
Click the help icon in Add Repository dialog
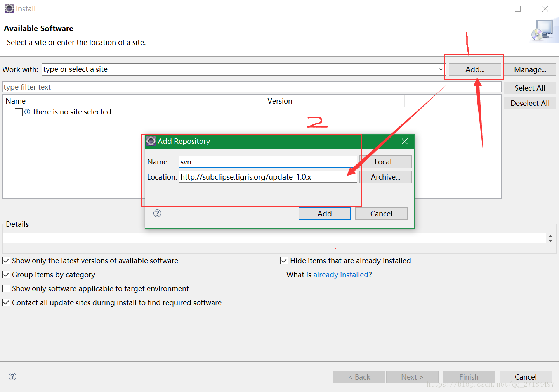[157, 213]
